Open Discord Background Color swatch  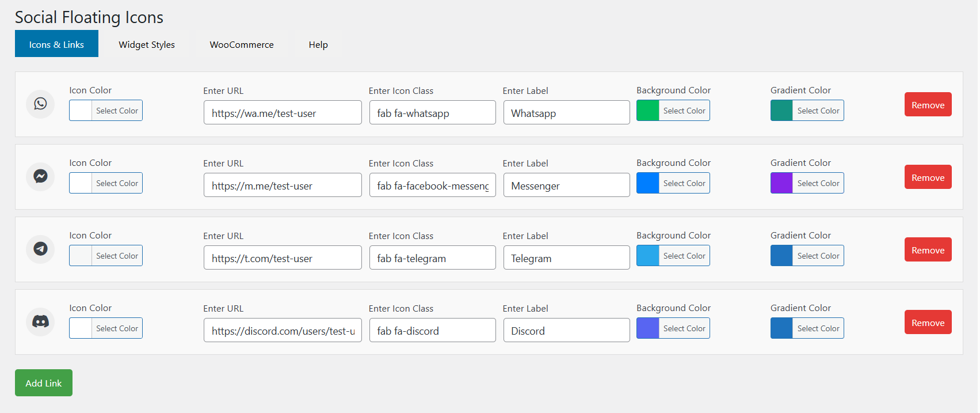click(x=648, y=328)
